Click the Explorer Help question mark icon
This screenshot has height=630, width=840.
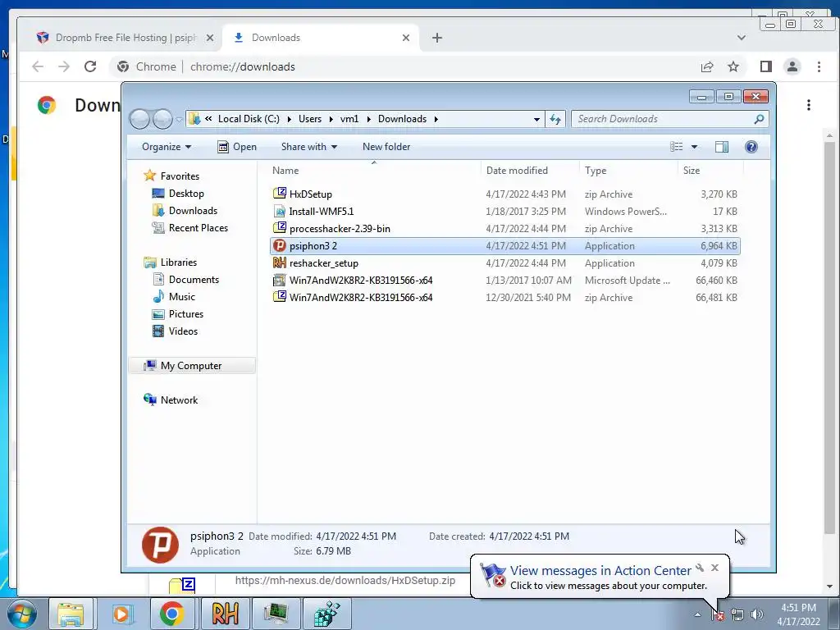[x=751, y=147]
